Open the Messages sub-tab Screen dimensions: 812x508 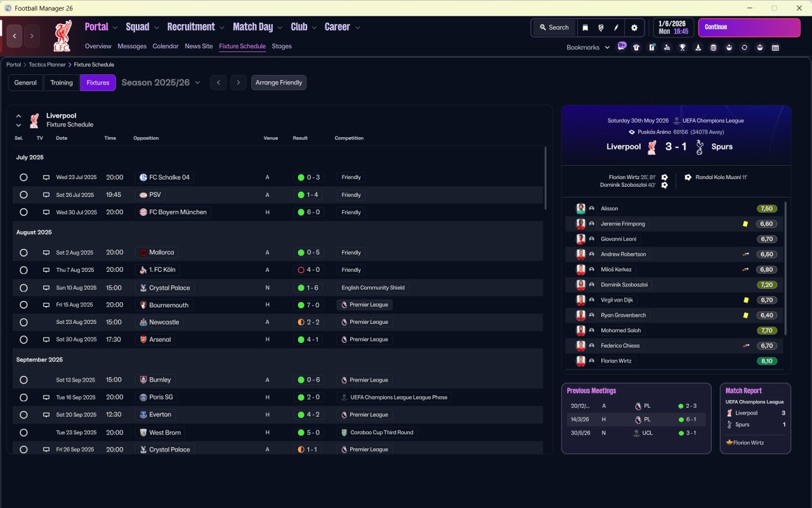[132, 46]
